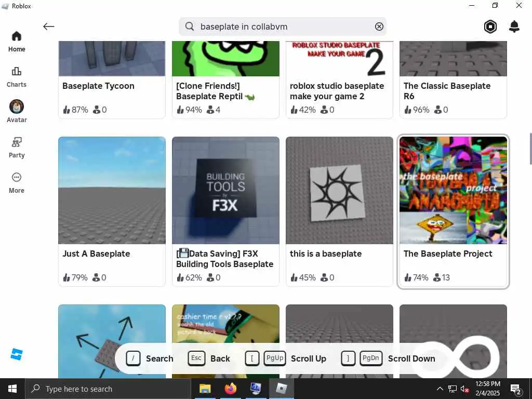
Task: Click the Roblox Studio icon in sidebar
Action: click(x=16, y=354)
